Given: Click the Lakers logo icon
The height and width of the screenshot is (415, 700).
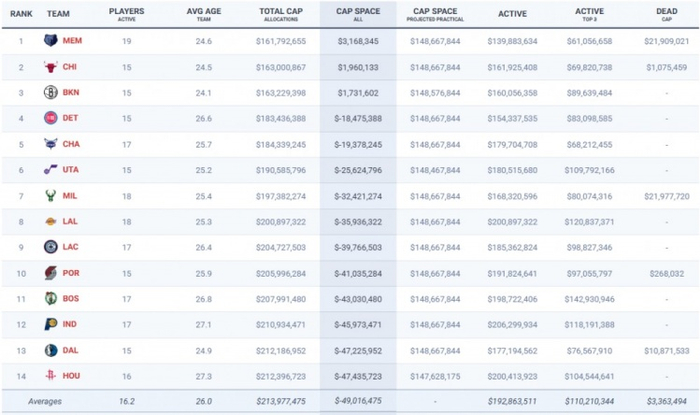Looking at the screenshot, I should [50, 221].
